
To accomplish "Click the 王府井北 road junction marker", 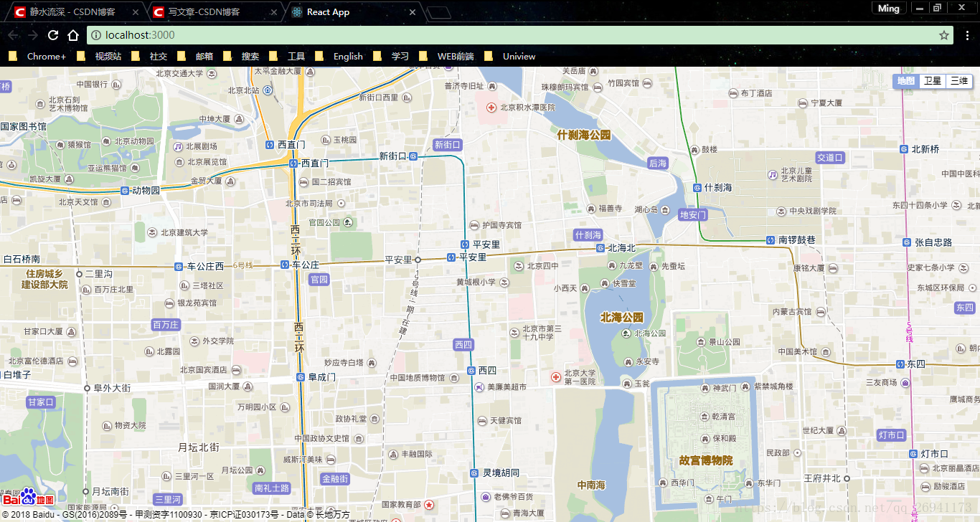I will point(847,478).
